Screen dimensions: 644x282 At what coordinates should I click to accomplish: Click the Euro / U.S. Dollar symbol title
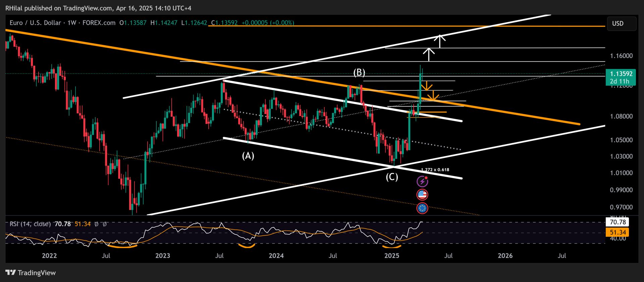coord(35,23)
